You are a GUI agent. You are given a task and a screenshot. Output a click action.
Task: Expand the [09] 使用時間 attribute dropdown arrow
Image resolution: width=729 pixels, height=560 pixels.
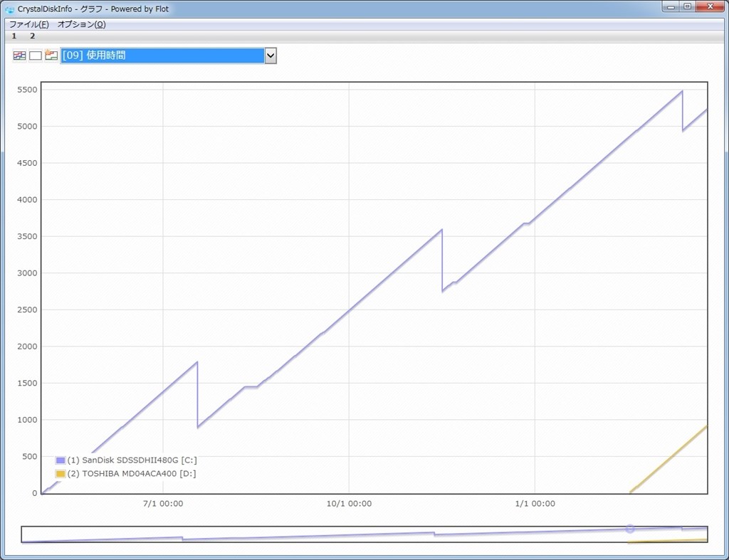(x=271, y=56)
